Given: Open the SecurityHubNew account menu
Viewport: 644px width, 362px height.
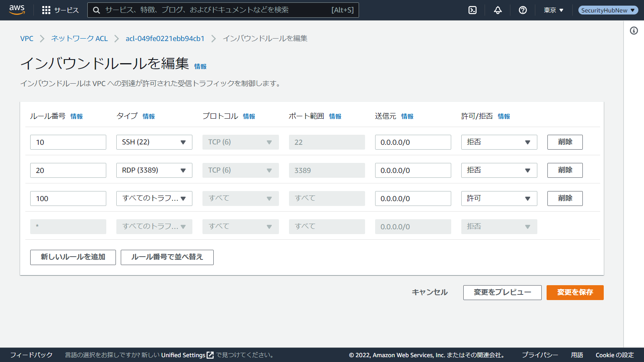Looking at the screenshot, I should click(608, 10).
